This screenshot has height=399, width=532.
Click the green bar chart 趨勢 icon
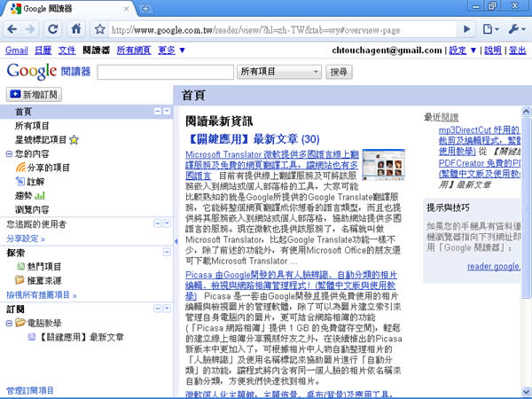pos(40,196)
